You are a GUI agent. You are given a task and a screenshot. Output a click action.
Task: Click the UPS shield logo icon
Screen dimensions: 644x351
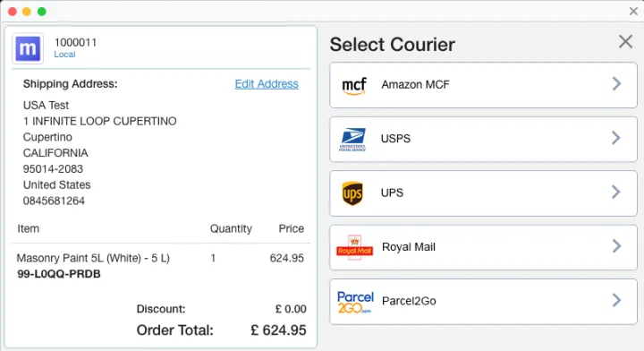pyautogui.click(x=352, y=193)
